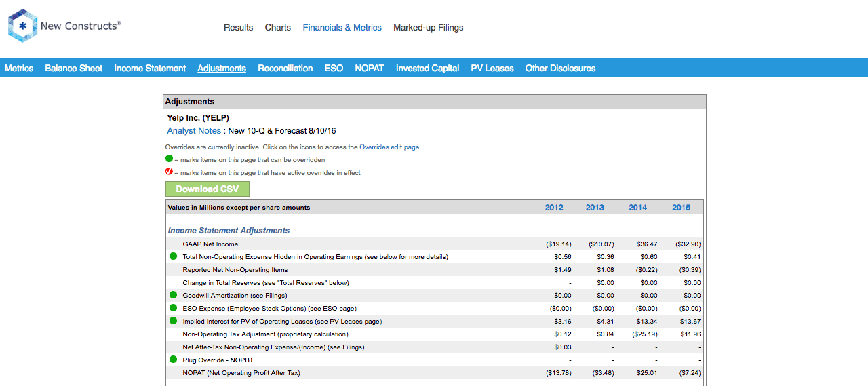Click NOPAT (Net Operating Profit After Tax) label
Viewport: 868px width, 386px height.
click(241, 372)
